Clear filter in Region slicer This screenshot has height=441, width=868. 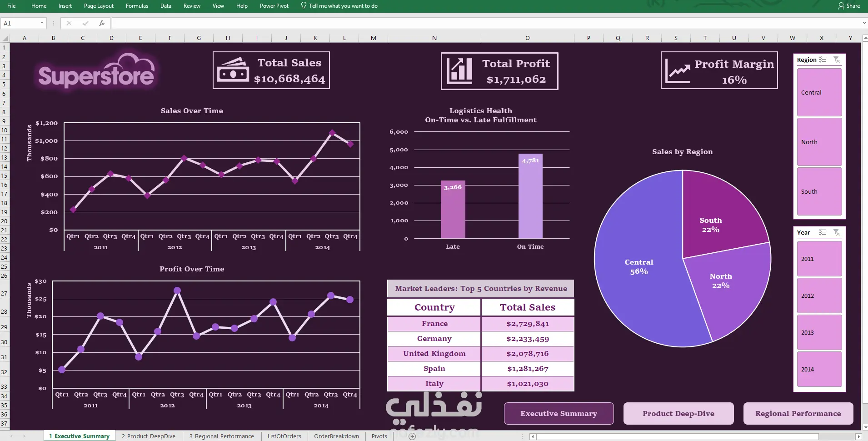coord(837,60)
